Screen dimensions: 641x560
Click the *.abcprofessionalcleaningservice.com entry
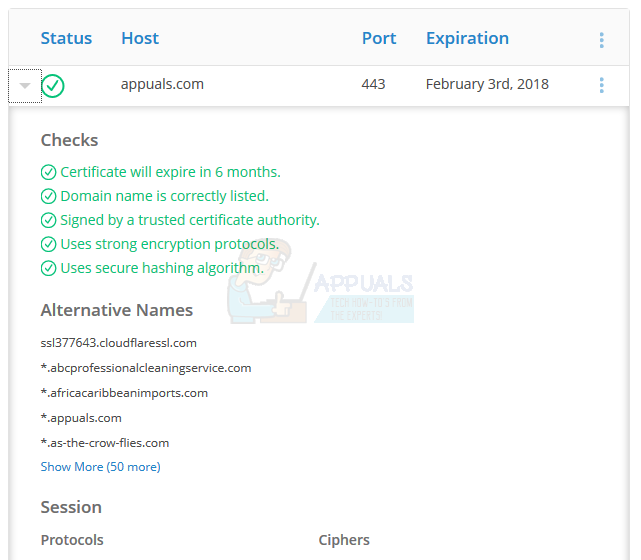(146, 368)
